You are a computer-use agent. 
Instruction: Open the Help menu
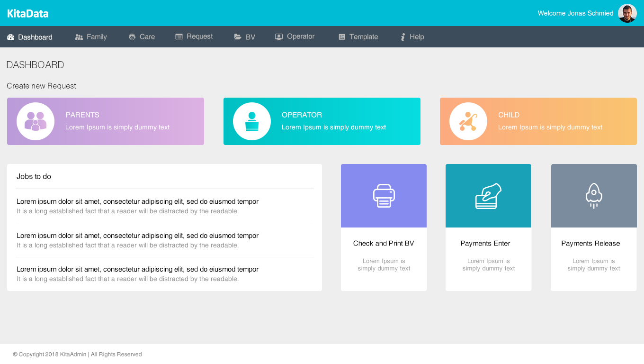click(x=412, y=37)
